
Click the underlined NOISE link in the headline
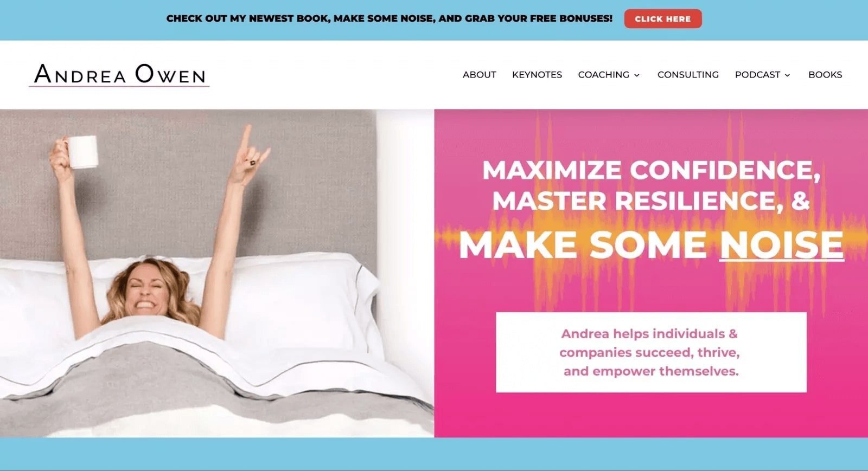click(781, 245)
